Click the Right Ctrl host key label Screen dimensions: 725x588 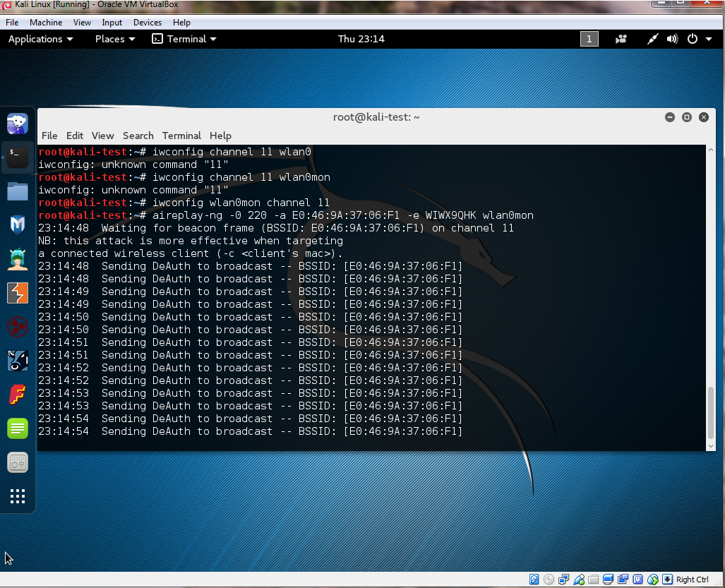[692, 580]
